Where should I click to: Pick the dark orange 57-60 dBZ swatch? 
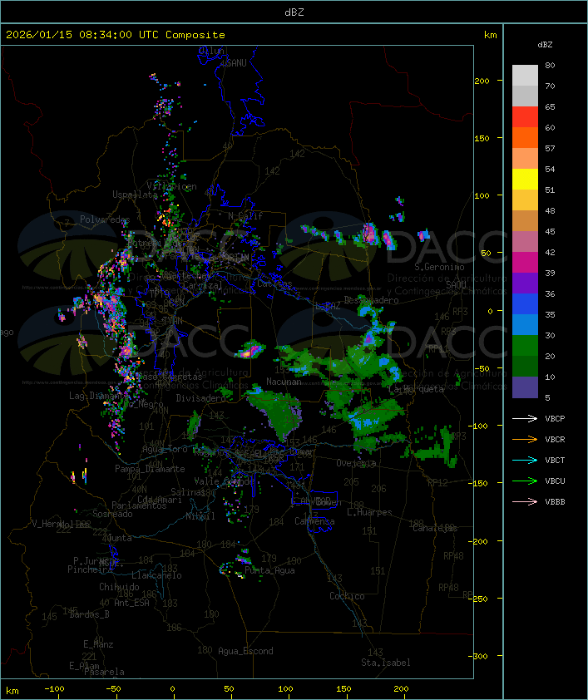525,137
